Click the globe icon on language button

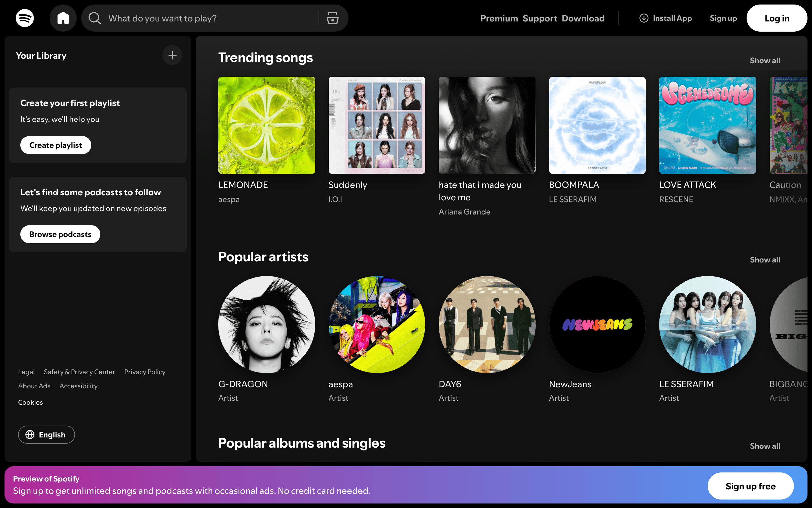30,434
